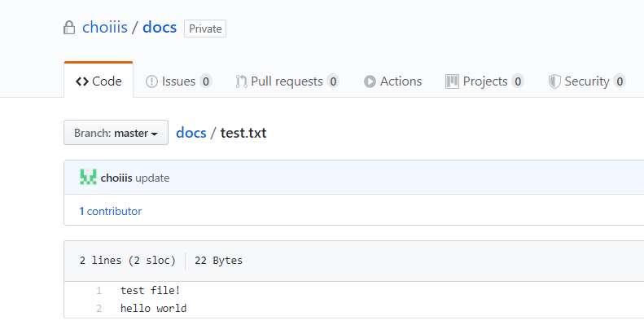
Task: Click the Pull requests merge icon
Action: [241, 81]
